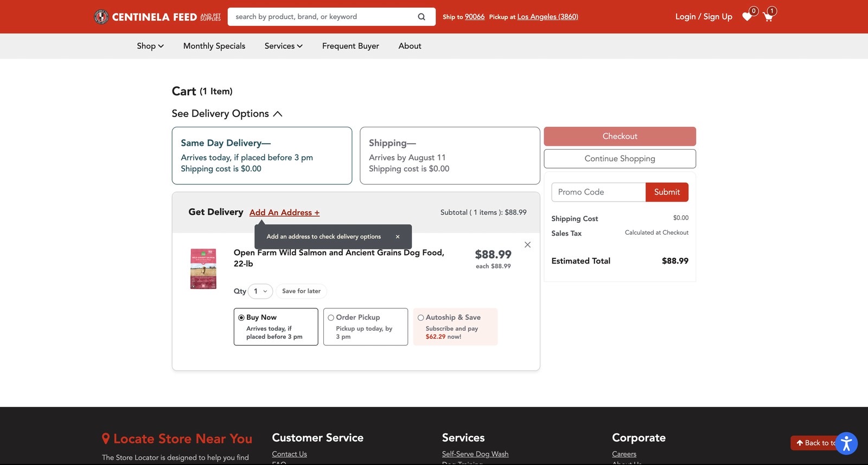This screenshot has width=868, height=465.
Task: Open the dog food product thumbnail
Action: (203, 269)
